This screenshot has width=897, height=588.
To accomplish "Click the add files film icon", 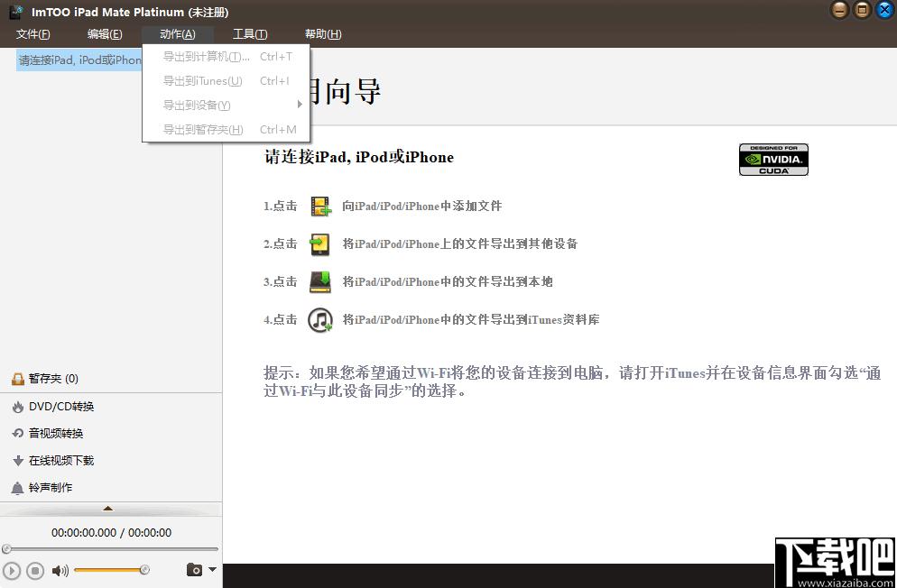I will point(320,207).
